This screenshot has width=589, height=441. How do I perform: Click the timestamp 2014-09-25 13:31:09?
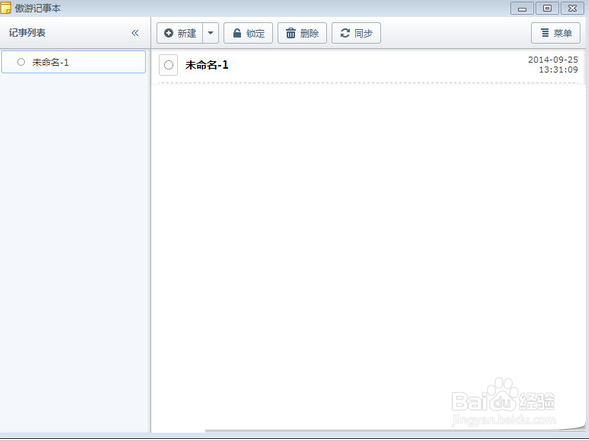tap(553, 65)
